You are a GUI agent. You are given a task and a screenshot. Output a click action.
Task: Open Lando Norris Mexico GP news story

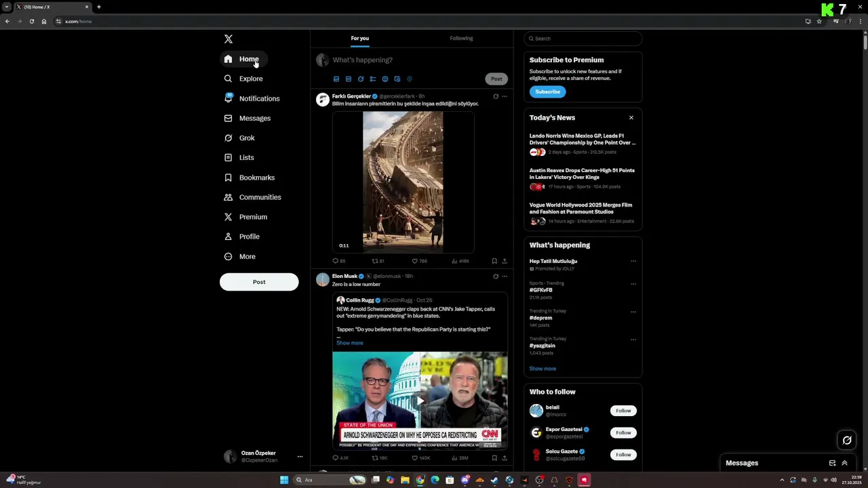point(583,144)
